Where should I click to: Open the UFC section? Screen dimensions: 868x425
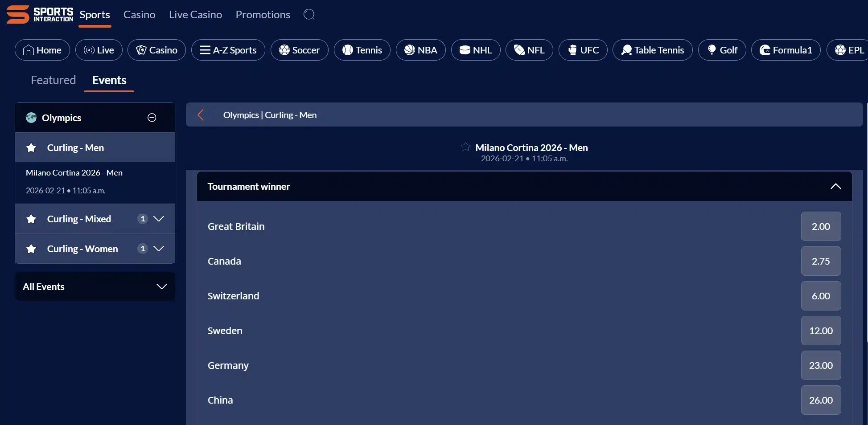click(573, 50)
